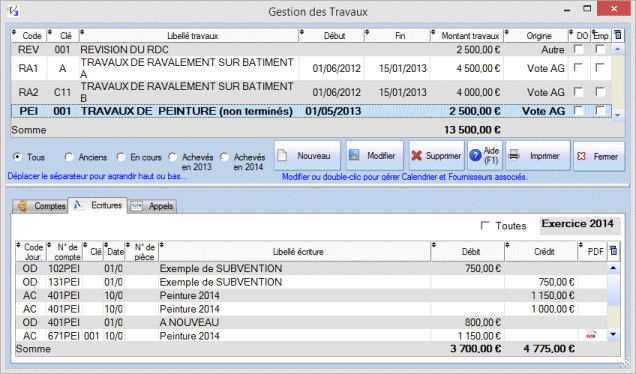The height and width of the screenshot is (374, 636).
Task: Select the Achevés en 2013 radio
Action: (173, 157)
